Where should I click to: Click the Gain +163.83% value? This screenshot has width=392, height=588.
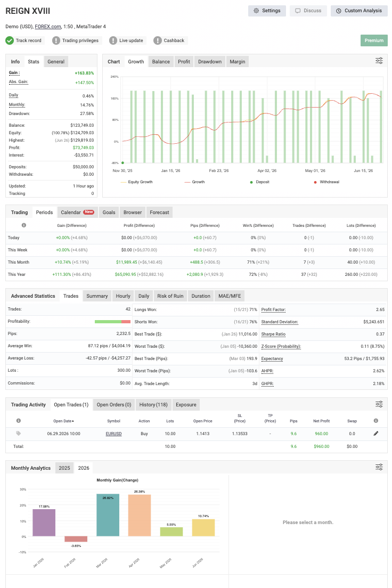[84, 73]
